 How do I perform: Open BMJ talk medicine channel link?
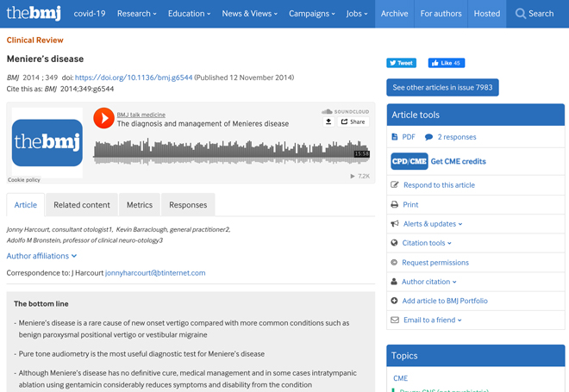[x=141, y=115]
